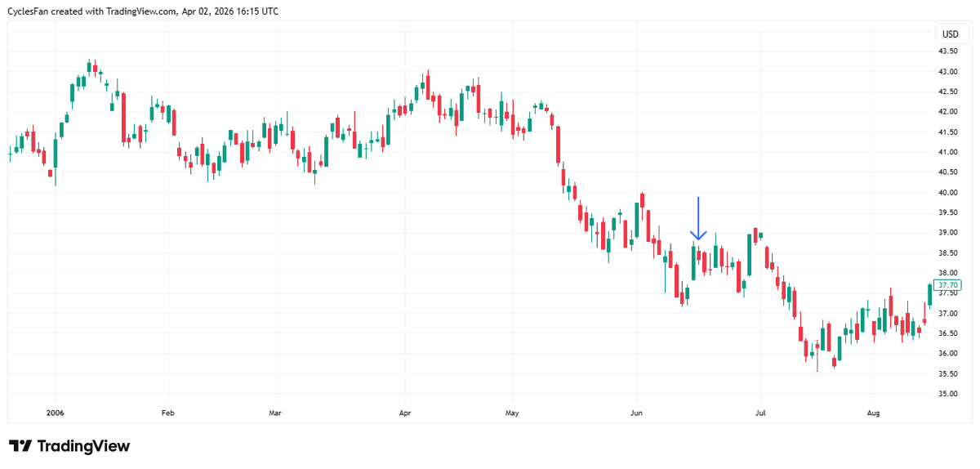The height and width of the screenshot is (469, 980).
Task: Click the price axis label 41.50
Action: (x=948, y=132)
